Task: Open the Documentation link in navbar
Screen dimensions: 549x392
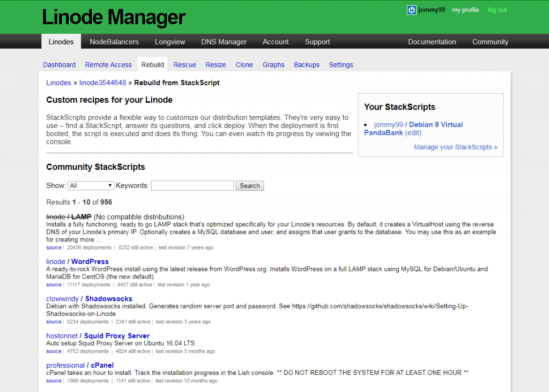Action: coord(432,42)
